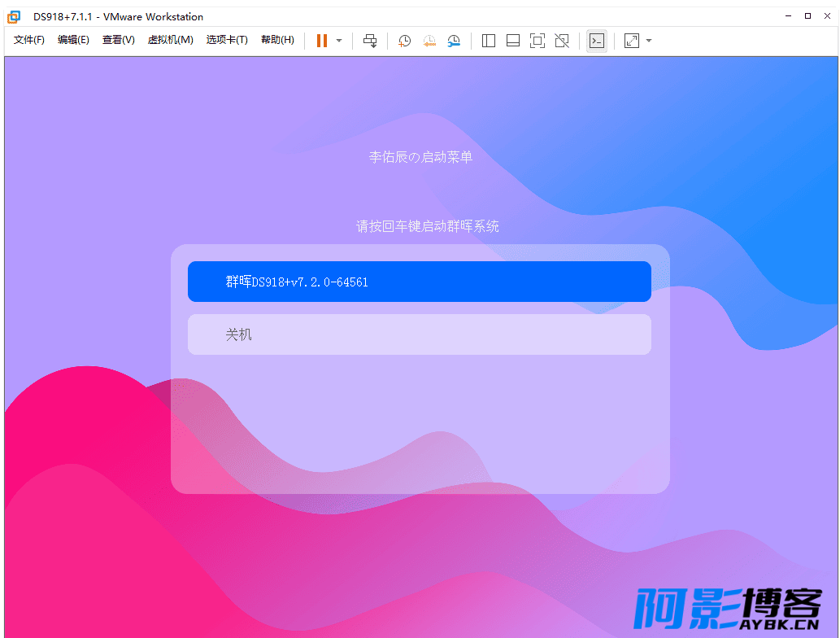
Task: Expand the stretch display dropdown arrow
Action: tap(649, 41)
